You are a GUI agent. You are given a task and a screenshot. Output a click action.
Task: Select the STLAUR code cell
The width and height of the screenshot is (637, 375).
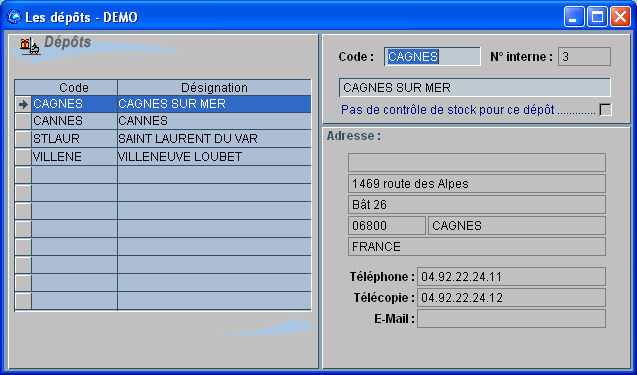point(74,139)
